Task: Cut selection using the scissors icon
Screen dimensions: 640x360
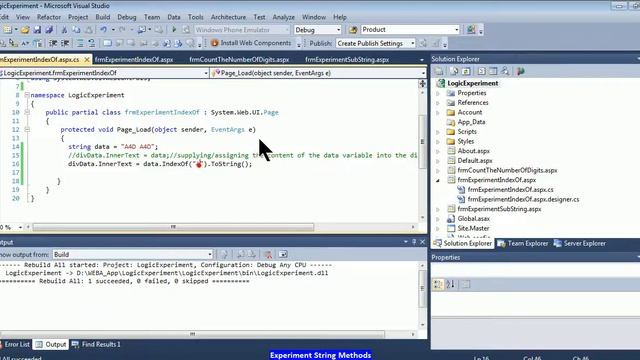Action: [64, 30]
